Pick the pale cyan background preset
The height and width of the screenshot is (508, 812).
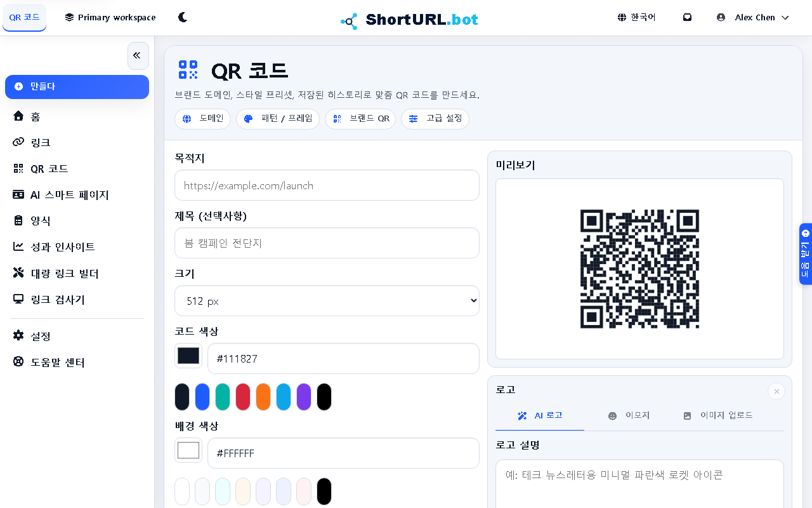click(x=223, y=491)
